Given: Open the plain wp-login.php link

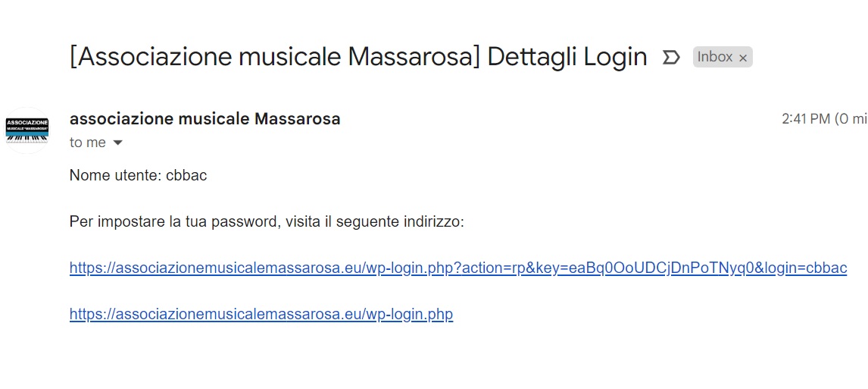Looking at the screenshot, I should coord(261,314).
